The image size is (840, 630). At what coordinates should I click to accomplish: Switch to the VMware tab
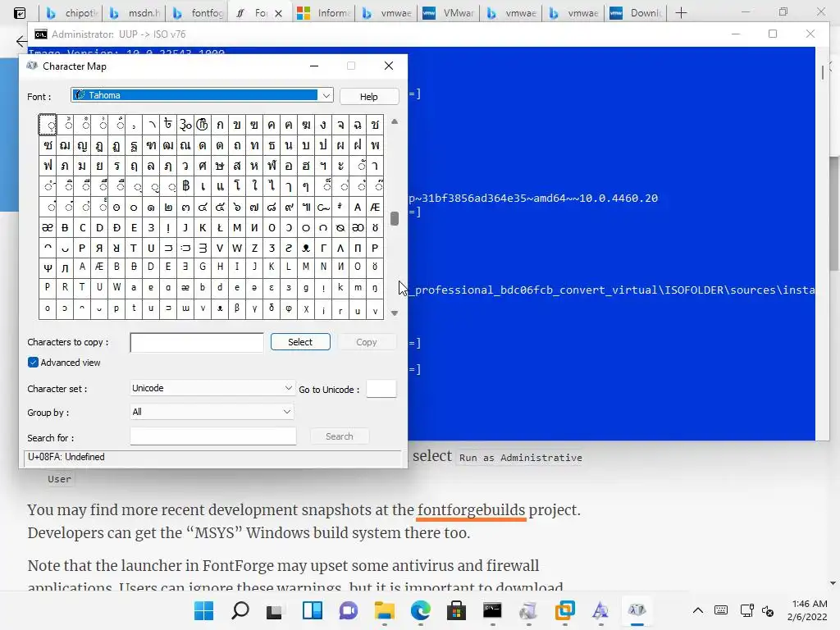449,13
